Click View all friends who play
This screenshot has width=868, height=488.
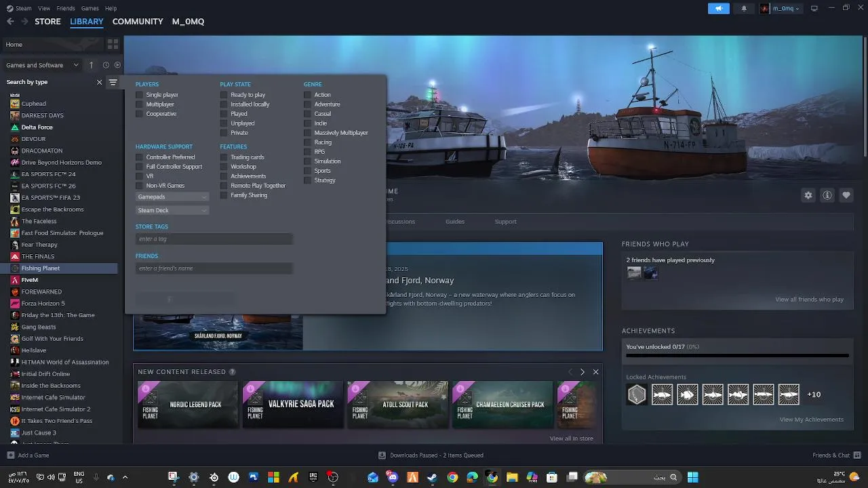tap(809, 300)
